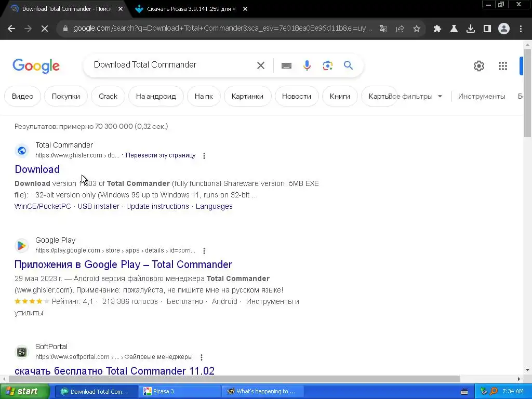
Task: Click the SoftPortal result favicon
Action: 22,352
